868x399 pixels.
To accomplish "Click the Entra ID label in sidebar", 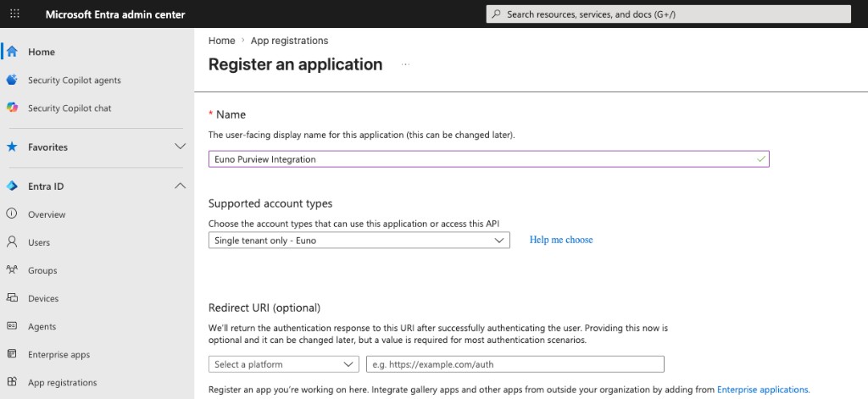I will [x=46, y=186].
